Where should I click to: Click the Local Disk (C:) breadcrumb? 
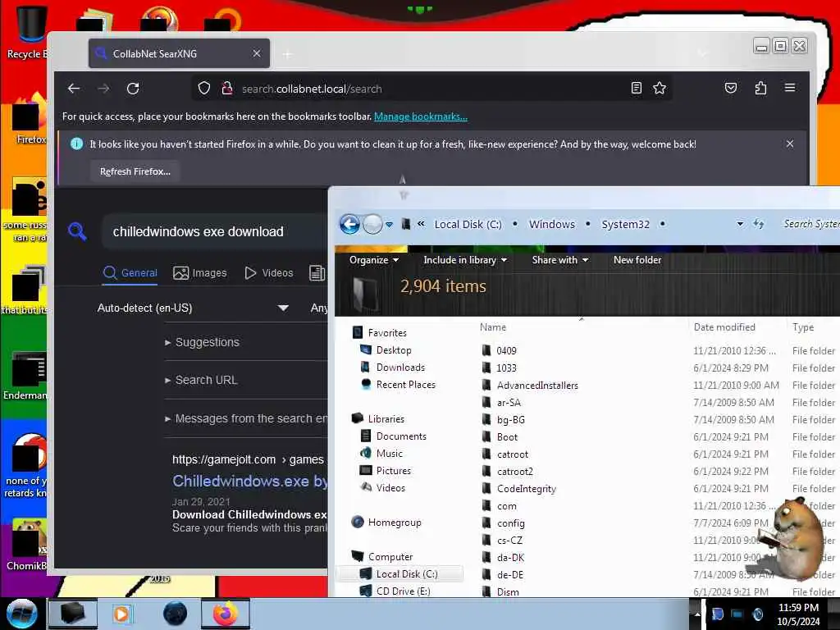click(468, 224)
